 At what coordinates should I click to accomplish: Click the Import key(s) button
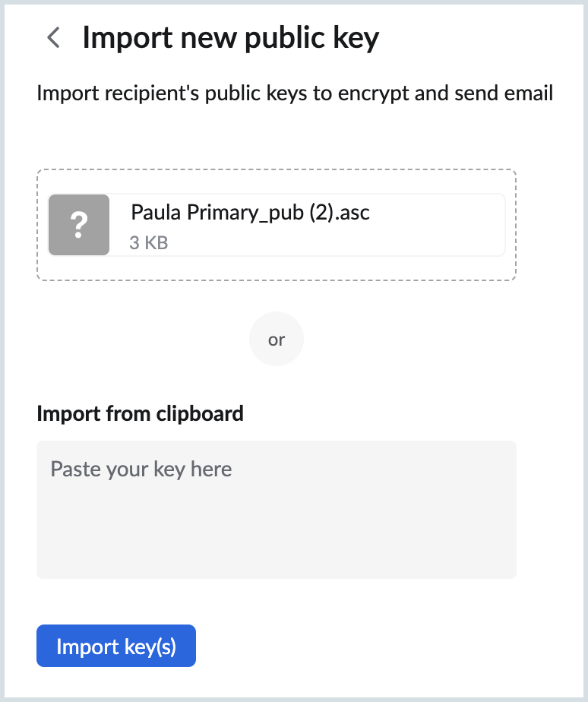pyautogui.click(x=115, y=645)
